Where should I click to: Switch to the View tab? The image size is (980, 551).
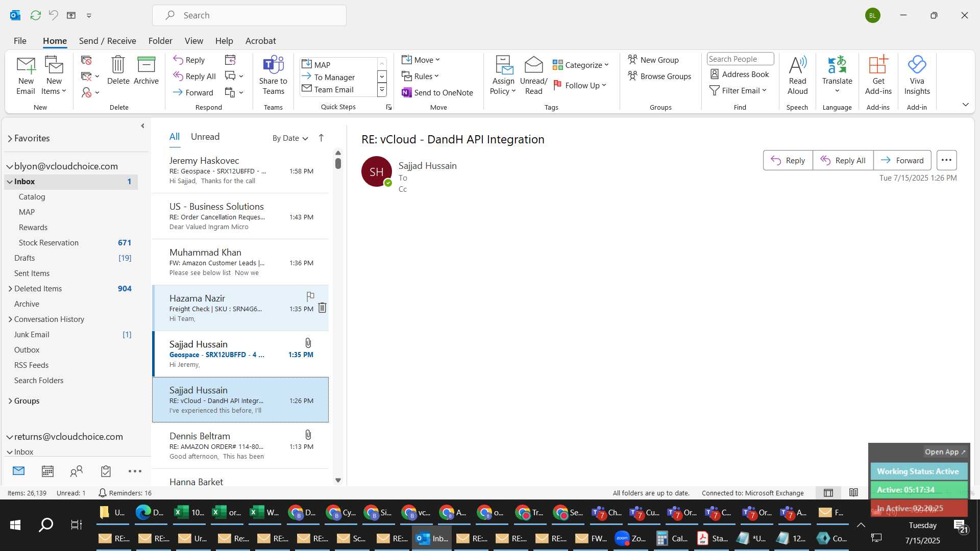tap(193, 41)
